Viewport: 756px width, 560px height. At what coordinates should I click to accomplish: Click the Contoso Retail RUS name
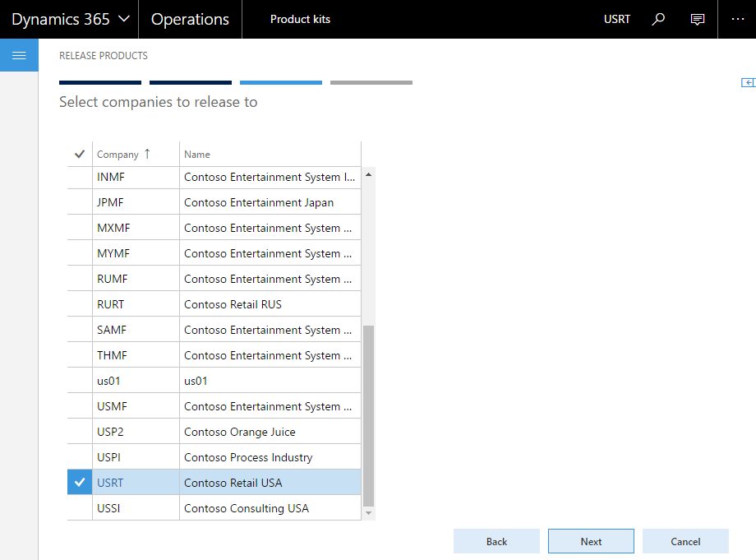233,304
